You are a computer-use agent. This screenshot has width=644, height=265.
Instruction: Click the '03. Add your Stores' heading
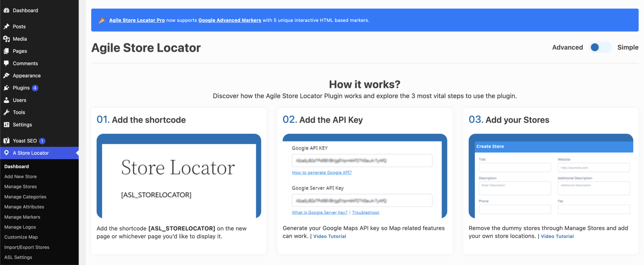509,120
